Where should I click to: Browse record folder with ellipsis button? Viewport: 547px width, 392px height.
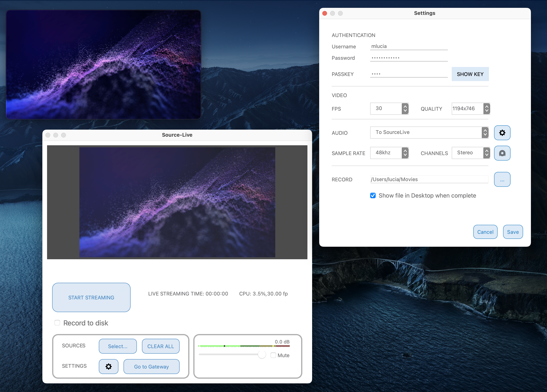(502, 180)
